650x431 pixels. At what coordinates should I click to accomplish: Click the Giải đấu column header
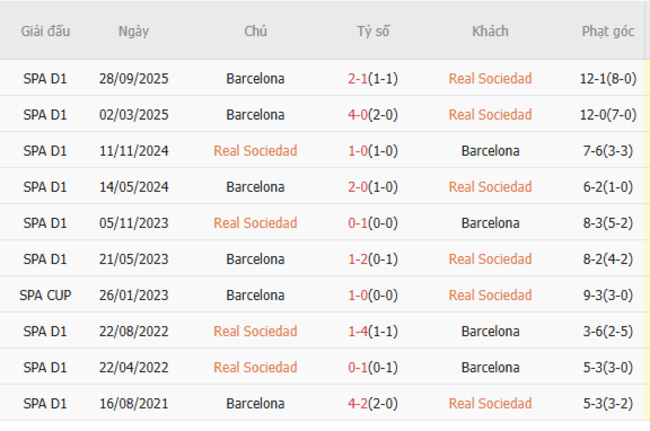pos(45,31)
